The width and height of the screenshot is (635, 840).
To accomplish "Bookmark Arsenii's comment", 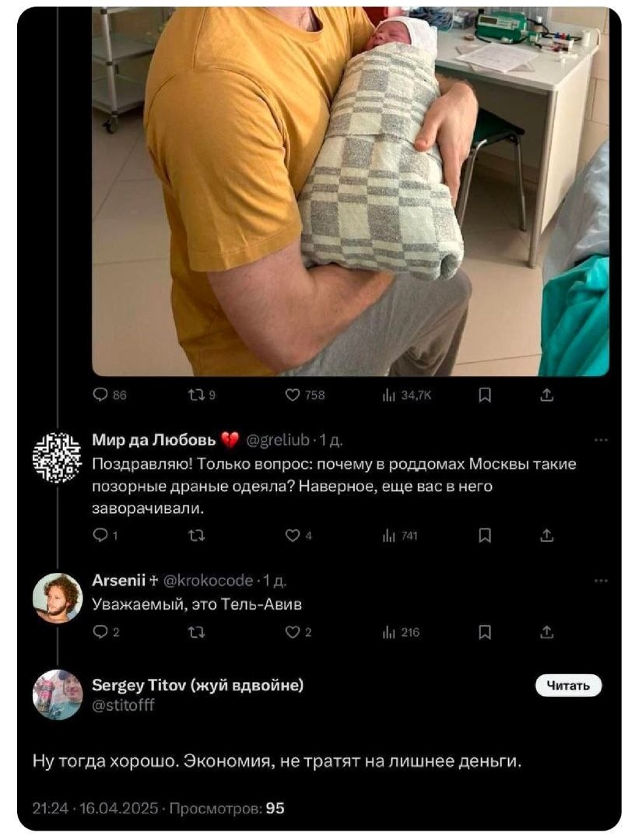I will pyautogui.click(x=483, y=633).
